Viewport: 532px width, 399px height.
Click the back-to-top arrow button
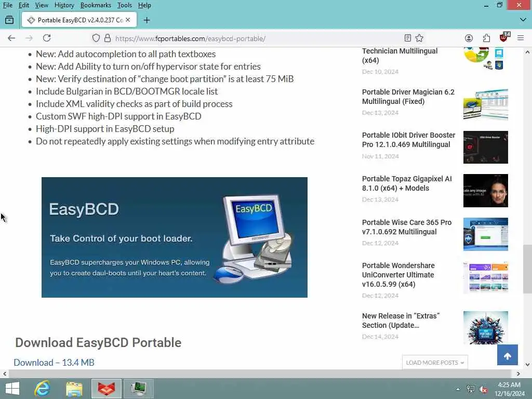pos(508,355)
